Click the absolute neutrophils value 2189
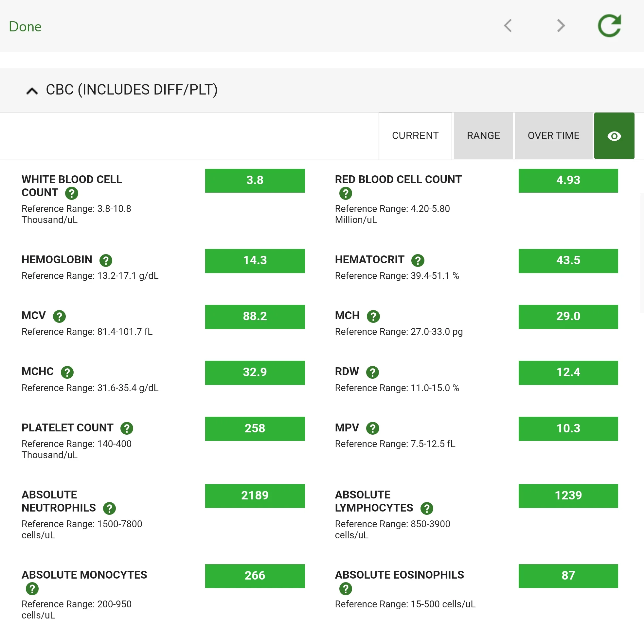The width and height of the screenshot is (644, 644). pos(255,496)
